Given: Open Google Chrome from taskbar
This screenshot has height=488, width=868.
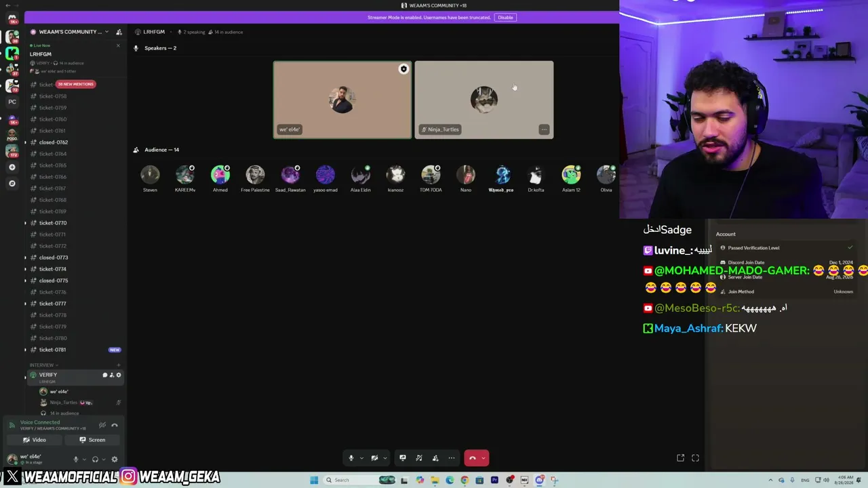Looking at the screenshot, I should pos(465,481).
